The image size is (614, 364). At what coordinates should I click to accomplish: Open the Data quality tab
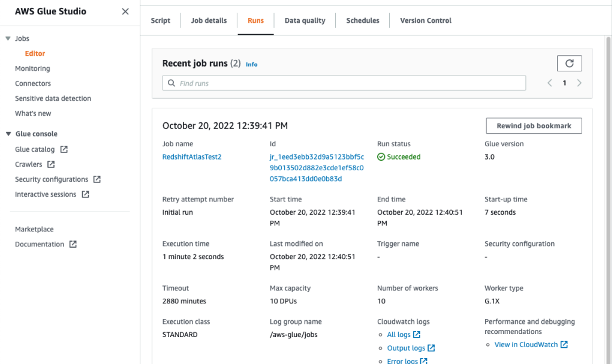(305, 20)
